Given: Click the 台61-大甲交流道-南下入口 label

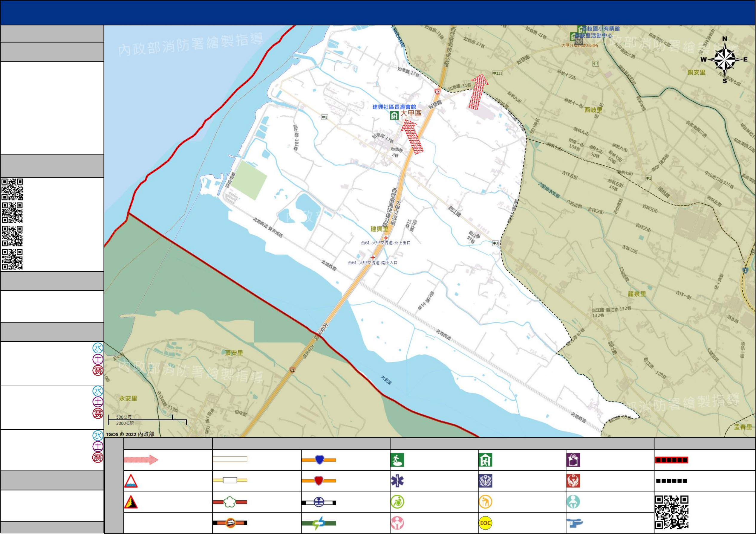Looking at the screenshot, I should tap(373, 263).
